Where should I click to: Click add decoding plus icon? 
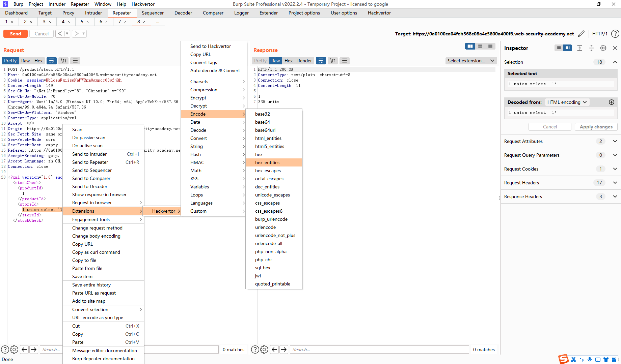point(612,102)
